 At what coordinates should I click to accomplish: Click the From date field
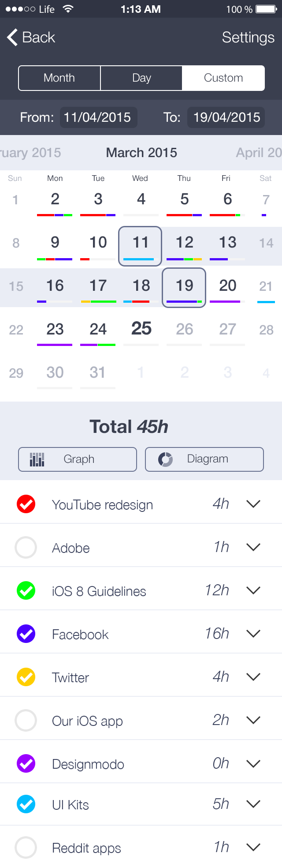[x=98, y=117]
